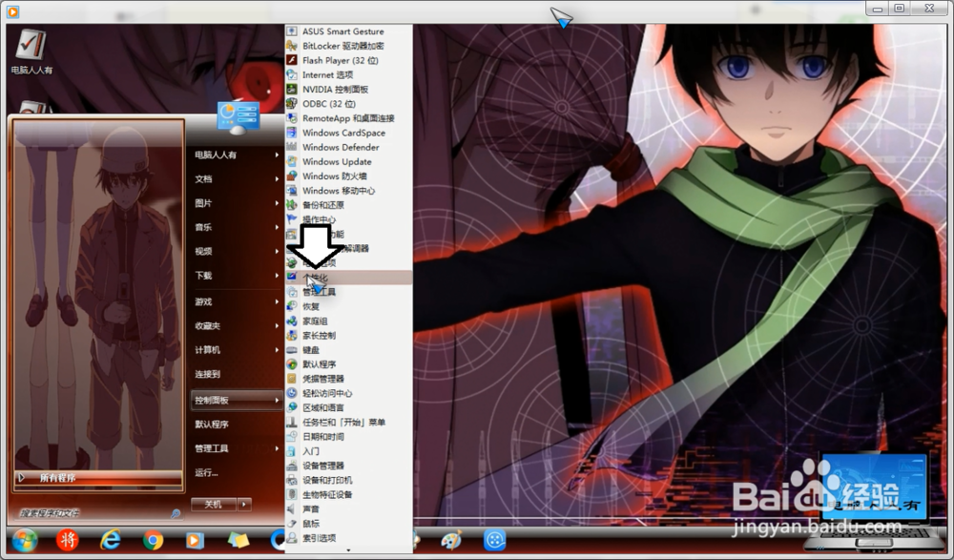This screenshot has width=954, height=560.
Task: Expand the 音乐 submenu arrow
Action: tap(277, 227)
